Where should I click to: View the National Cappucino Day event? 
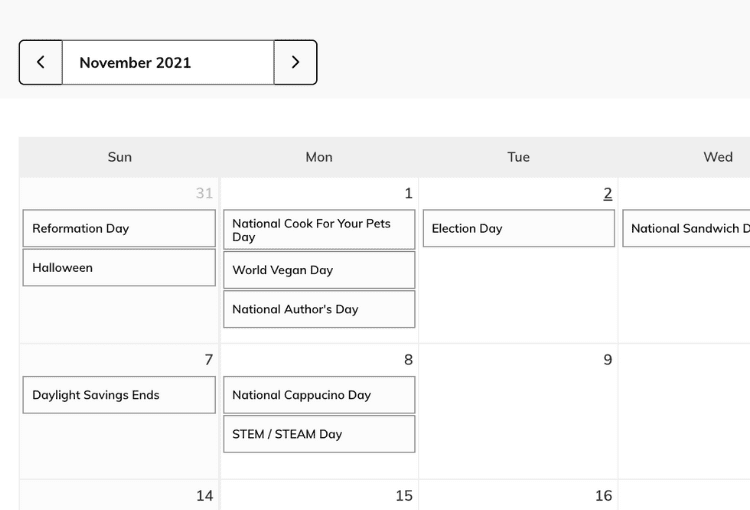coord(319,395)
